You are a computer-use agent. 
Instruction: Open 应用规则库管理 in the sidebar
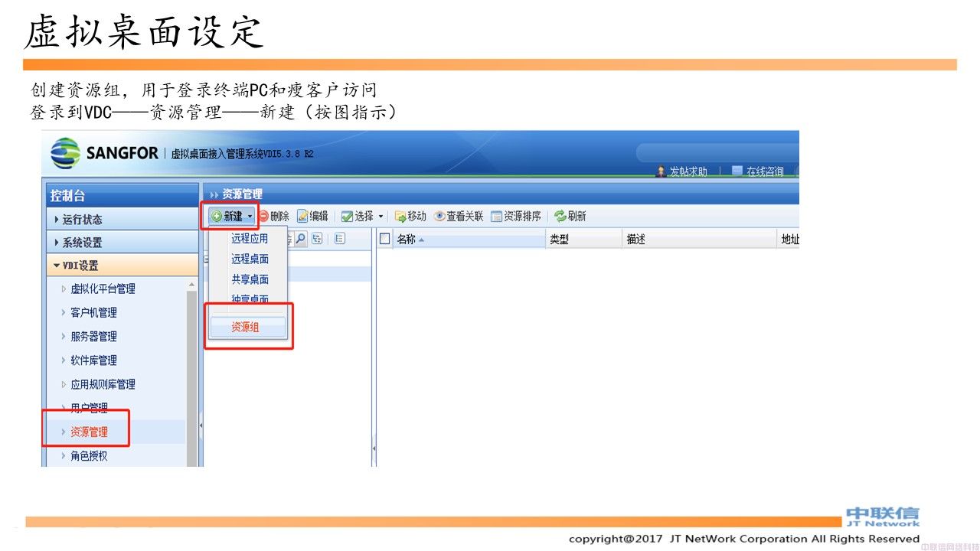(x=103, y=384)
